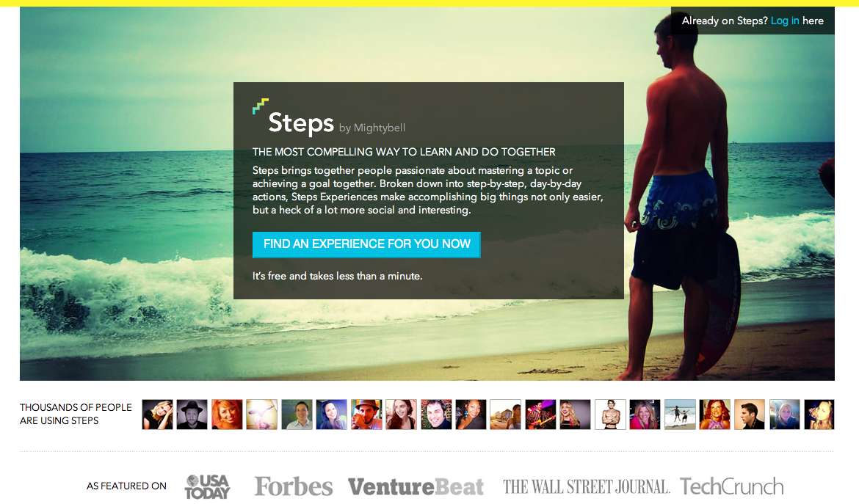Click the TechCrunch logo

(x=732, y=486)
